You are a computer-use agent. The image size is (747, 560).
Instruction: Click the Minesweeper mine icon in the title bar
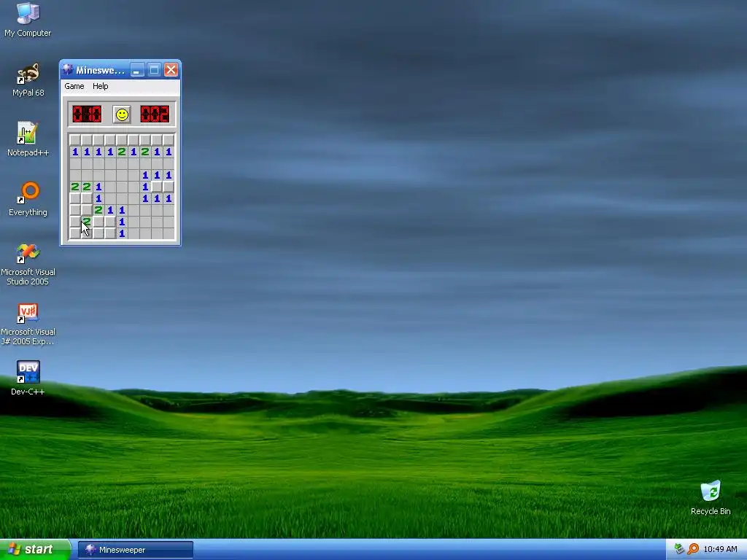(x=68, y=70)
